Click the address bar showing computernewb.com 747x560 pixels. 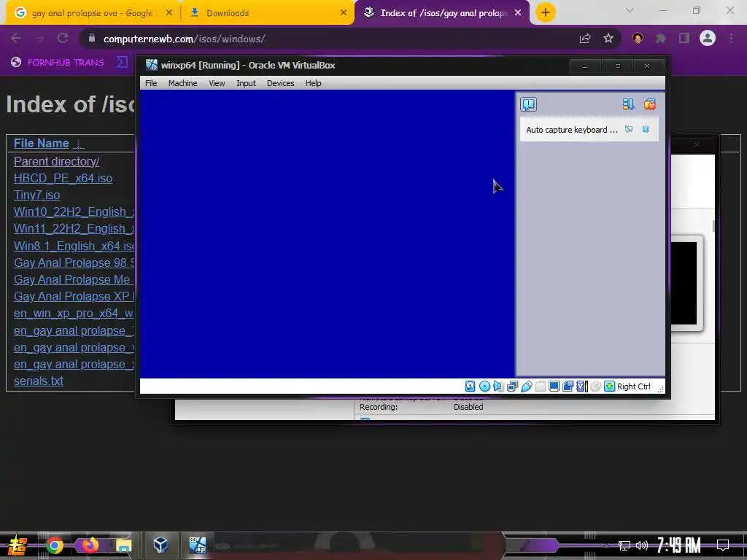click(x=329, y=39)
